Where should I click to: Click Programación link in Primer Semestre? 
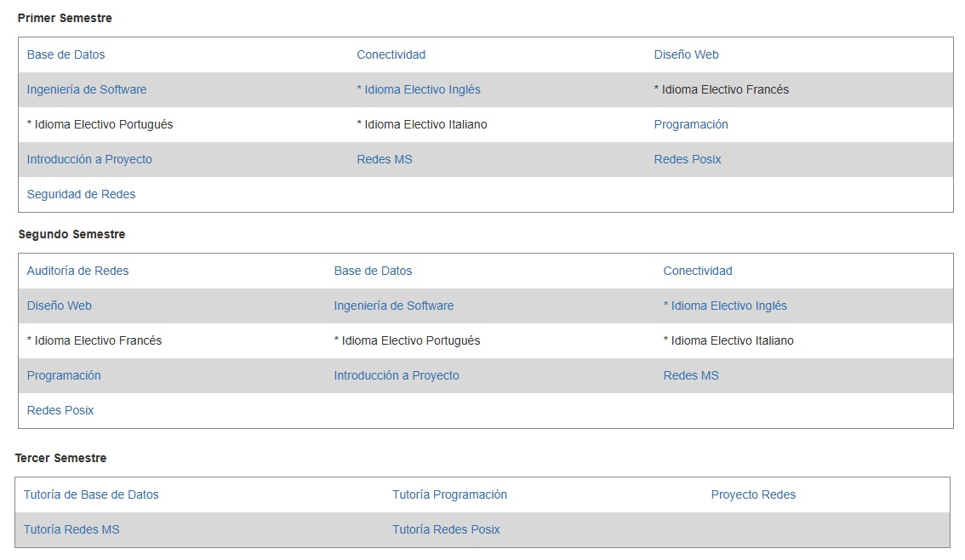tap(691, 124)
